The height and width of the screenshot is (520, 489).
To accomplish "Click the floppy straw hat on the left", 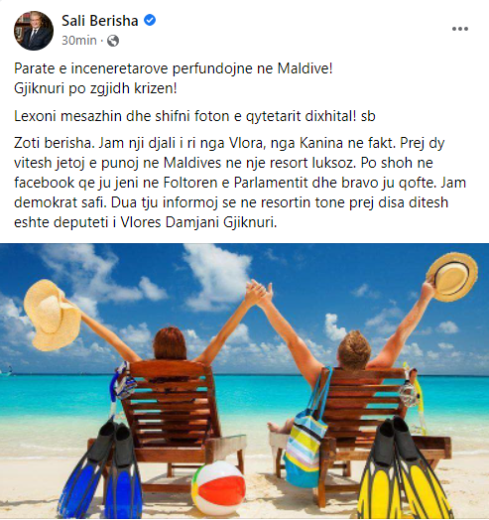I will tap(52, 314).
